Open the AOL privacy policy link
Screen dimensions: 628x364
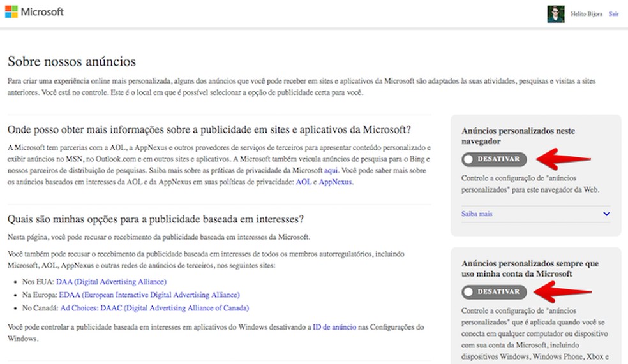pos(303,182)
